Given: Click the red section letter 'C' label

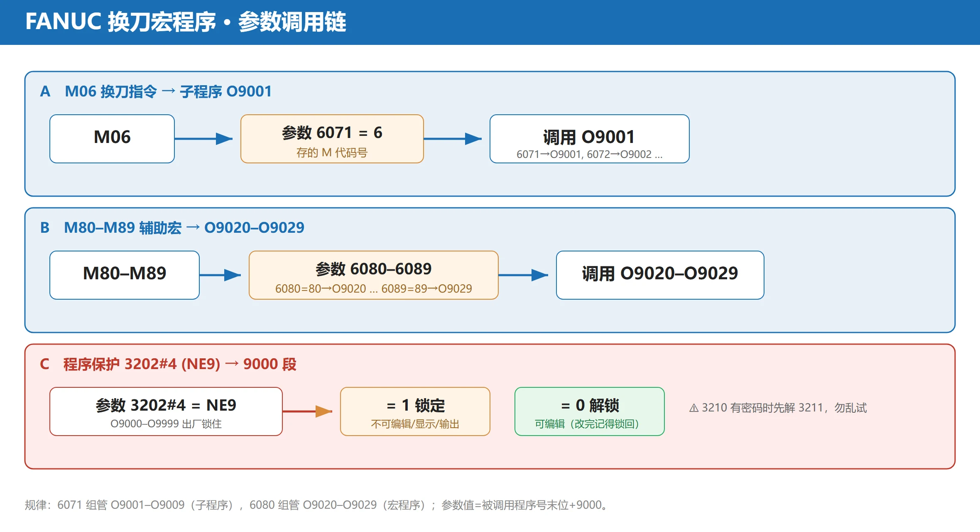Looking at the screenshot, I should (x=45, y=364).
